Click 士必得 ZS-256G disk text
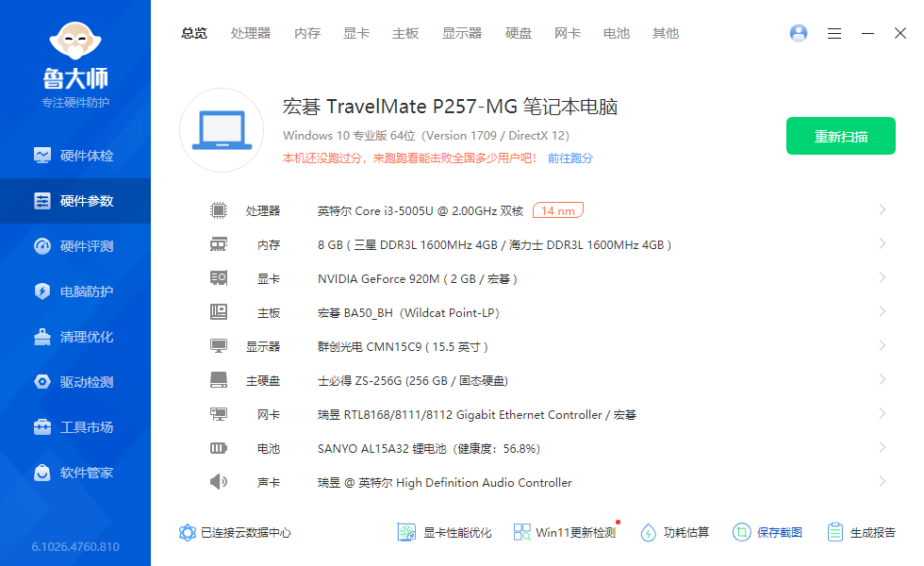This screenshot has height=566, width=924. 413,381
